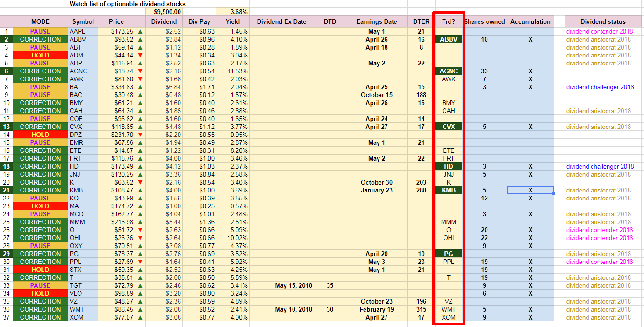This screenshot has height=327, width=644.
Task: Click row number 37 header
Action: (6, 317)
